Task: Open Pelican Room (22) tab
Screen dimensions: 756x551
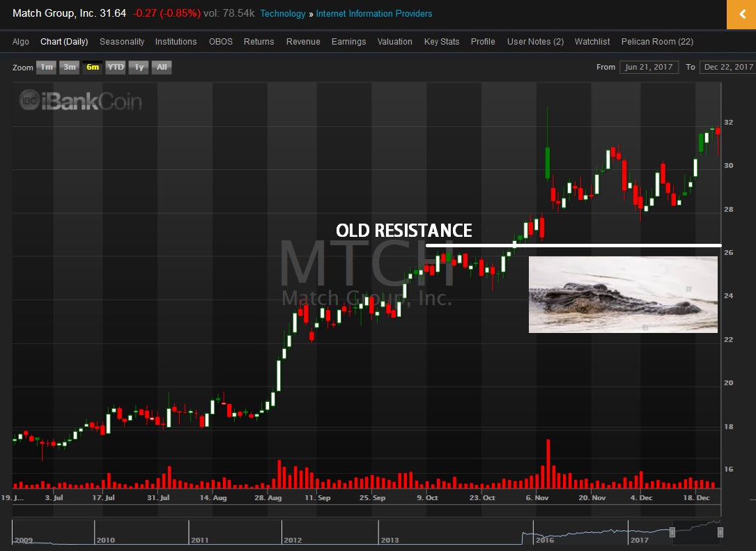Action: click(657, 42)
